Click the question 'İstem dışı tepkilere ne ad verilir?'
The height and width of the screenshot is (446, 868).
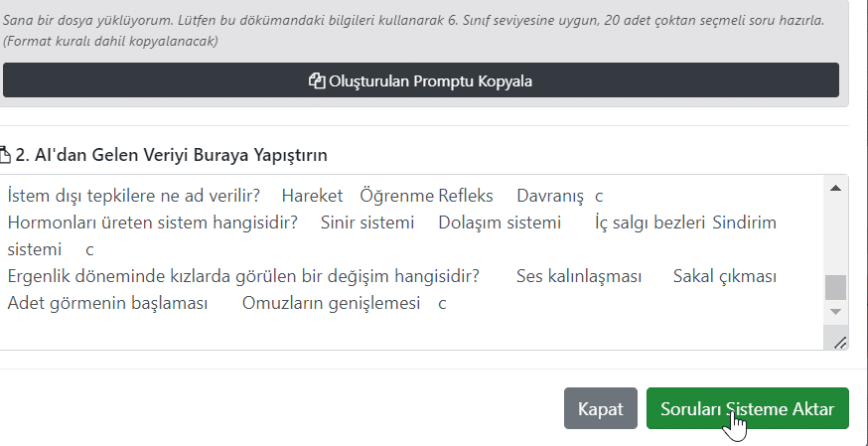coord(133,196)
